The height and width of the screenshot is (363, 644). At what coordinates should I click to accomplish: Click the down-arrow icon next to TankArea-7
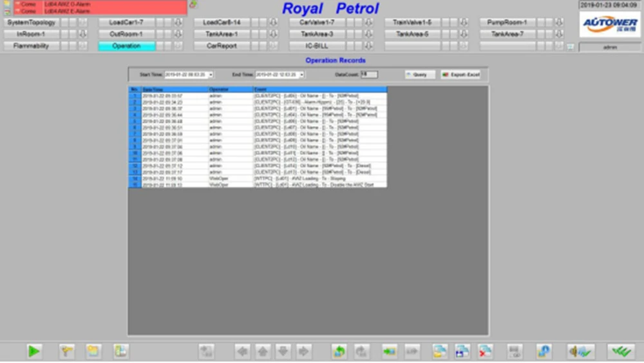click(x=560, y=34)
